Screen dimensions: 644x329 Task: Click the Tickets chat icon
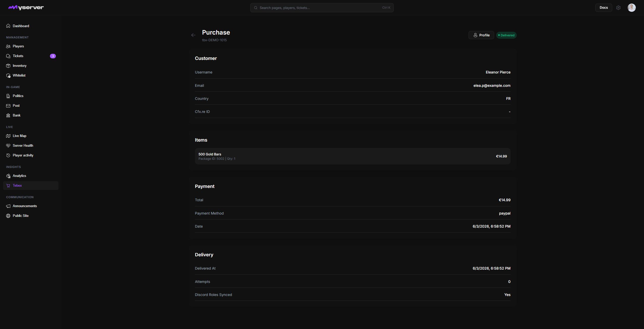8,56
